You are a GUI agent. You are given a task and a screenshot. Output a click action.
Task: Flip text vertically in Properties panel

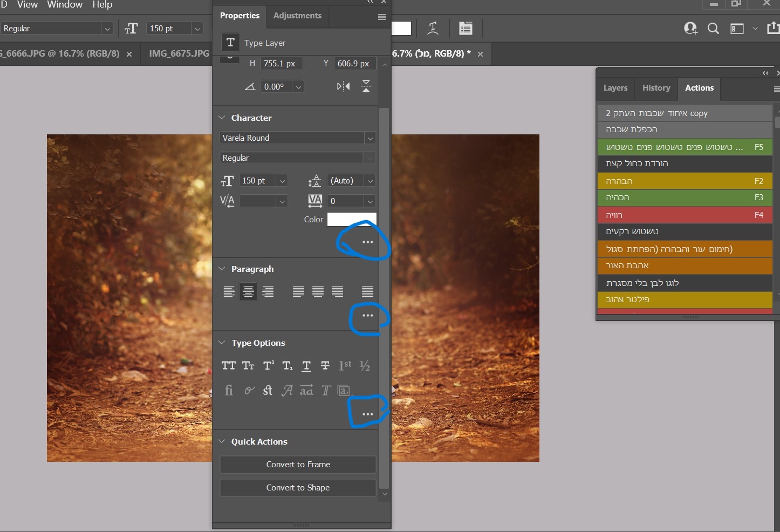coord(366,86)
